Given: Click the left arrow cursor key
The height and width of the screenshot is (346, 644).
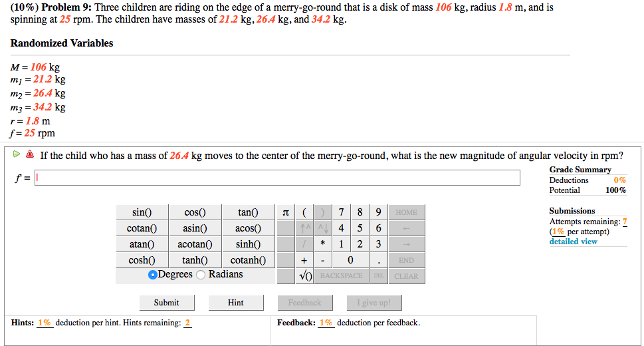Looking at the screenshot, I should (x=407, y=228).
